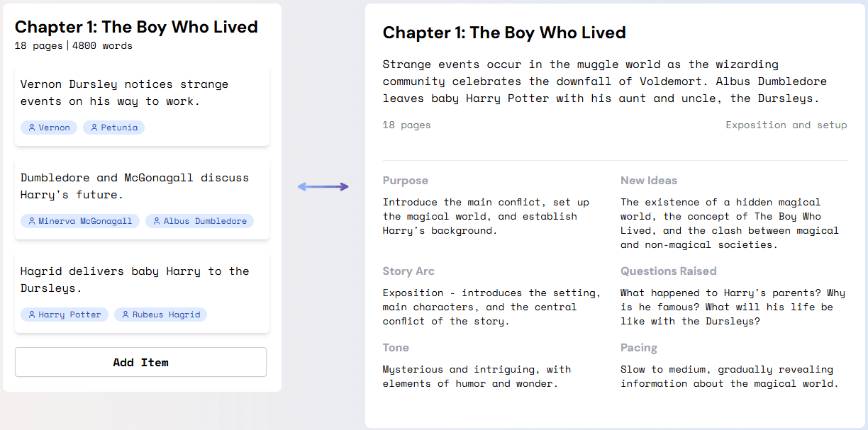Click the person icon on the Petunia tag
This screenshot has width=868, height=430.
(94, 128)
